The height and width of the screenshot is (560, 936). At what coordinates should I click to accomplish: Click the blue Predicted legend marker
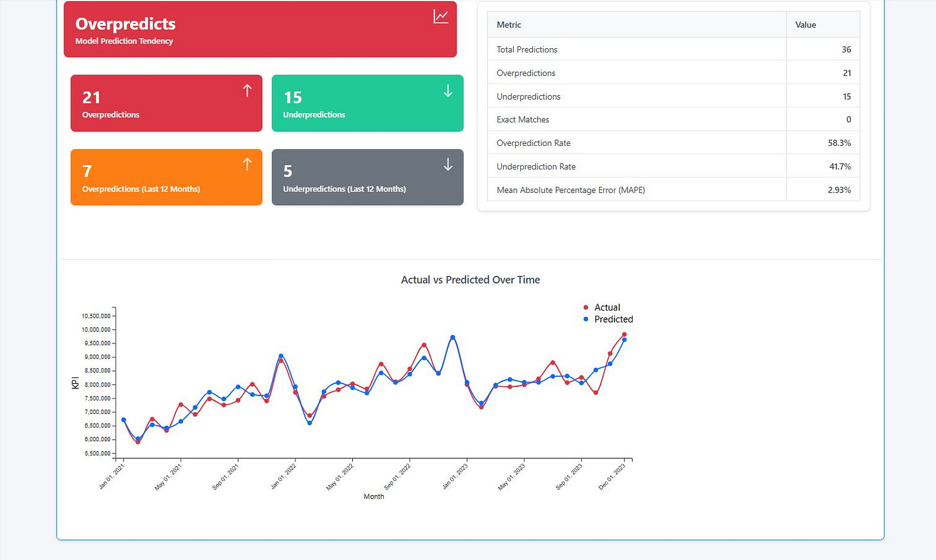pyautogui.click(x=586, y=319)
